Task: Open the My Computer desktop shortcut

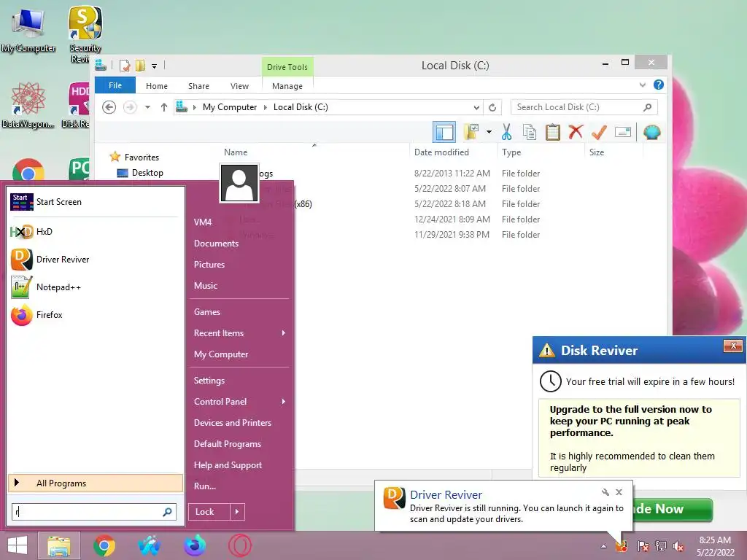Action: pos(28,31)
